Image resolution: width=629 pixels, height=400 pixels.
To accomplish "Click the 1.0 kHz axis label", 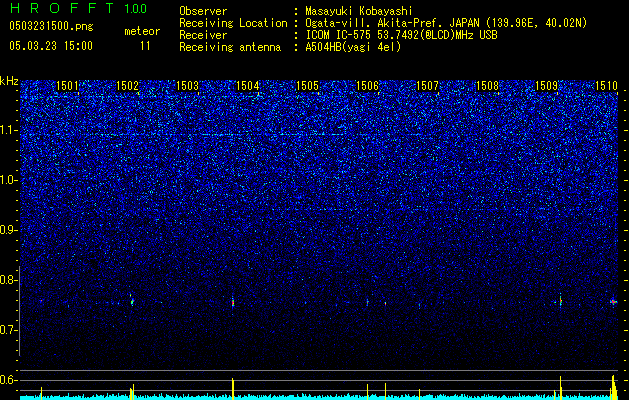I will tap(8, 180).
